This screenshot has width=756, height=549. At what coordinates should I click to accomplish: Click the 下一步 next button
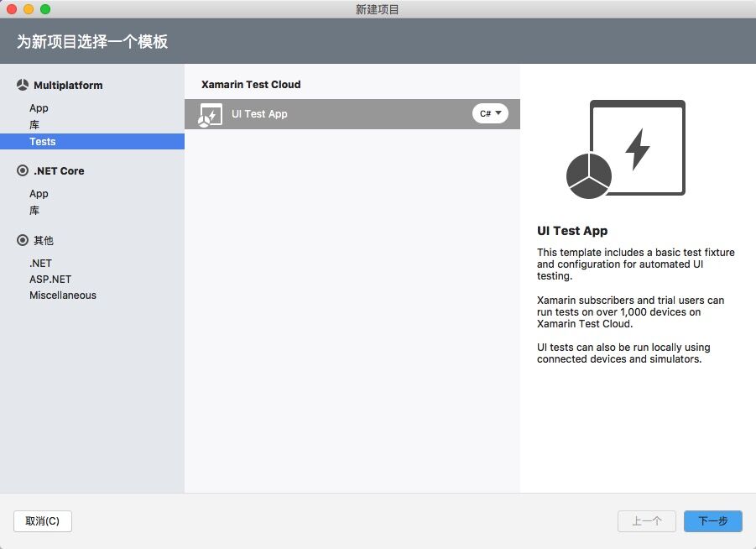(712, 521)
